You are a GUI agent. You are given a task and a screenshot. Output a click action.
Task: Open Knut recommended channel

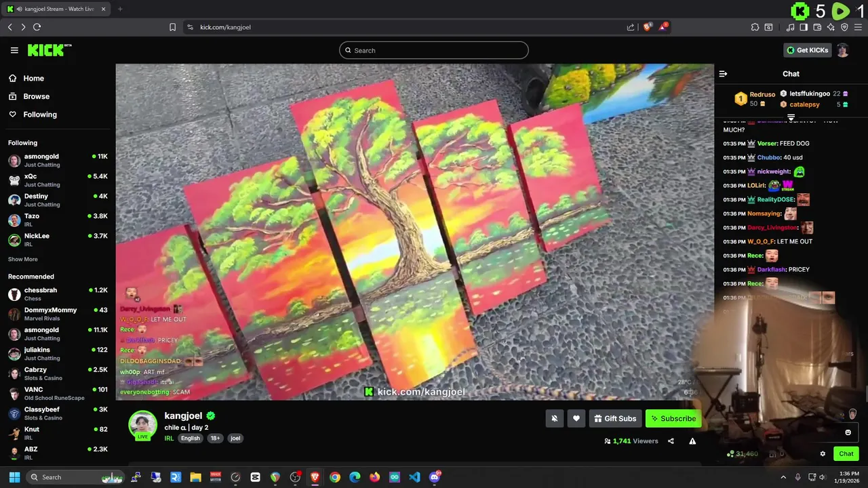[x=58, y=433]
